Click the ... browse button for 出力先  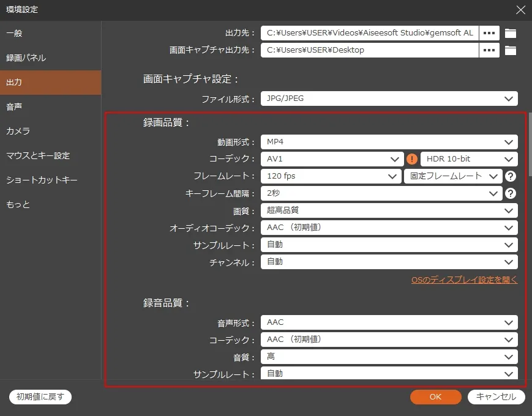coord(488,32)
